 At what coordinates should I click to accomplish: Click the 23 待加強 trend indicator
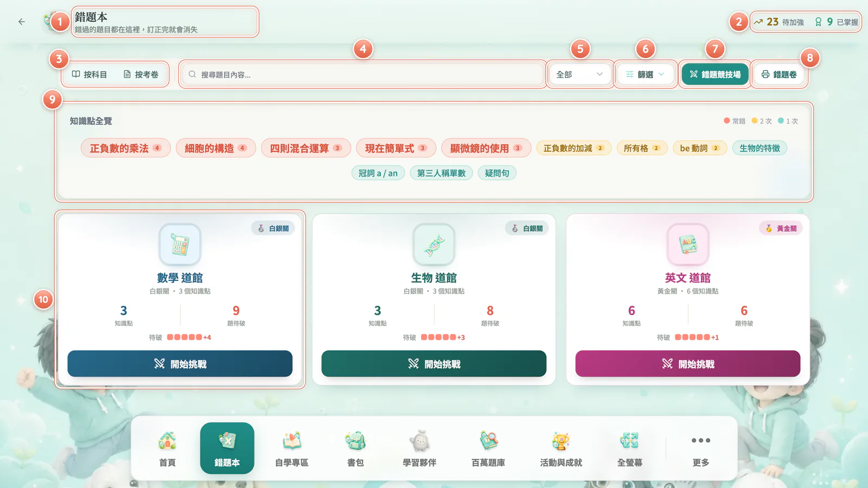click(x=778, y=22)
